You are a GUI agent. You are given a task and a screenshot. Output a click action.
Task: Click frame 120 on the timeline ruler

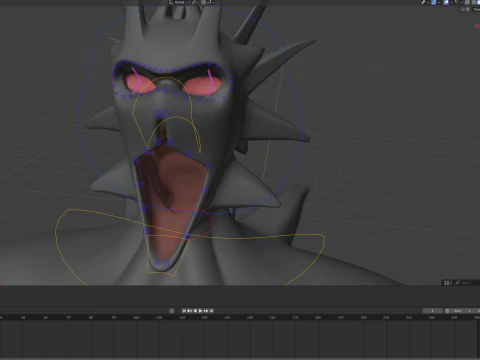tap(182, 318)
